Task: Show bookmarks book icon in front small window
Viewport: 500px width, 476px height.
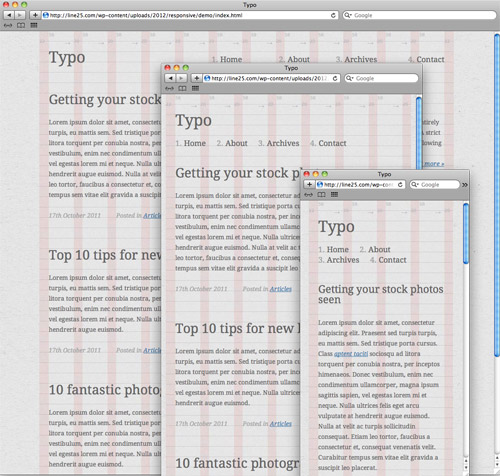Action: click(321, 195)
